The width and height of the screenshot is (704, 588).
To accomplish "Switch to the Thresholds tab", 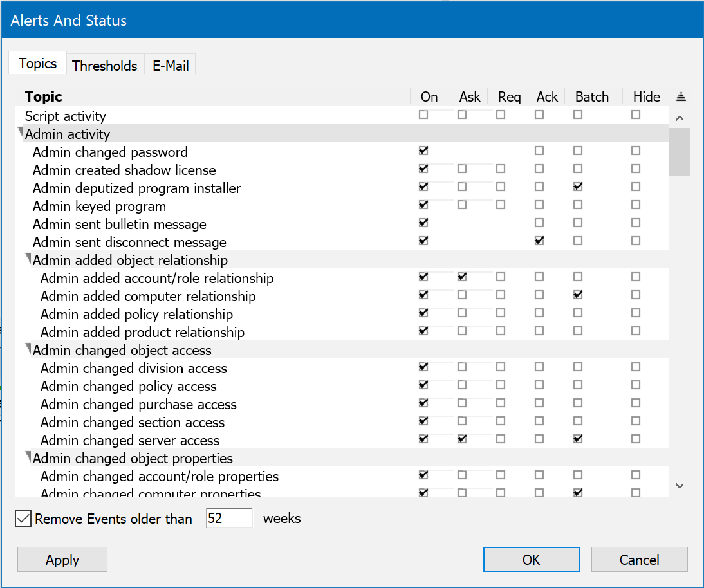I will point(105,66).
